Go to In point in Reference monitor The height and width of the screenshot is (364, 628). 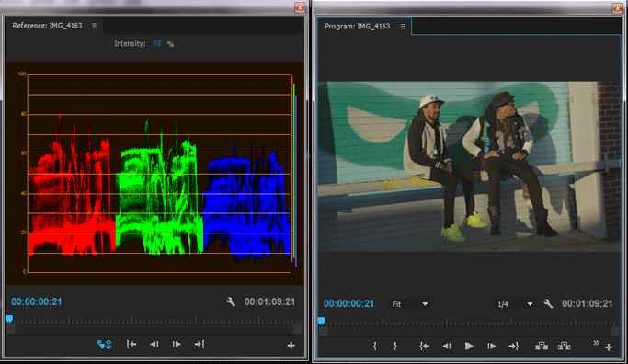click(x=131, y=345)
